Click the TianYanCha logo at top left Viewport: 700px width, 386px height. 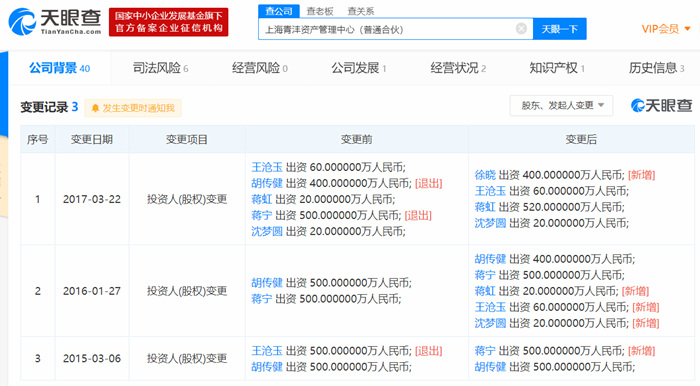click(55, 21)
